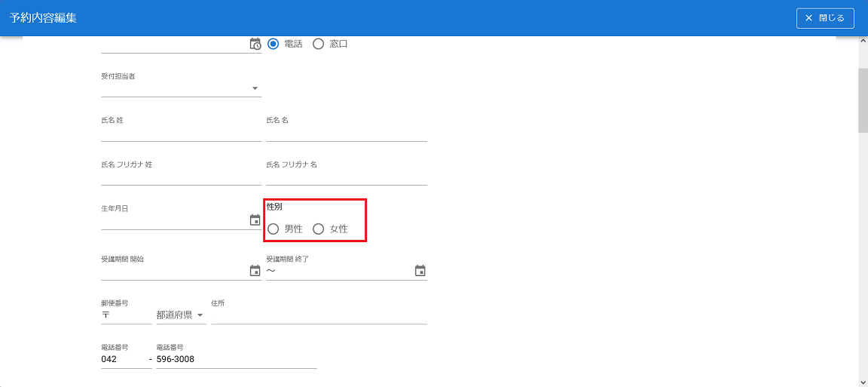Click the vertical scrollbar thumb
868x387 pixels.
coord(863,100)
